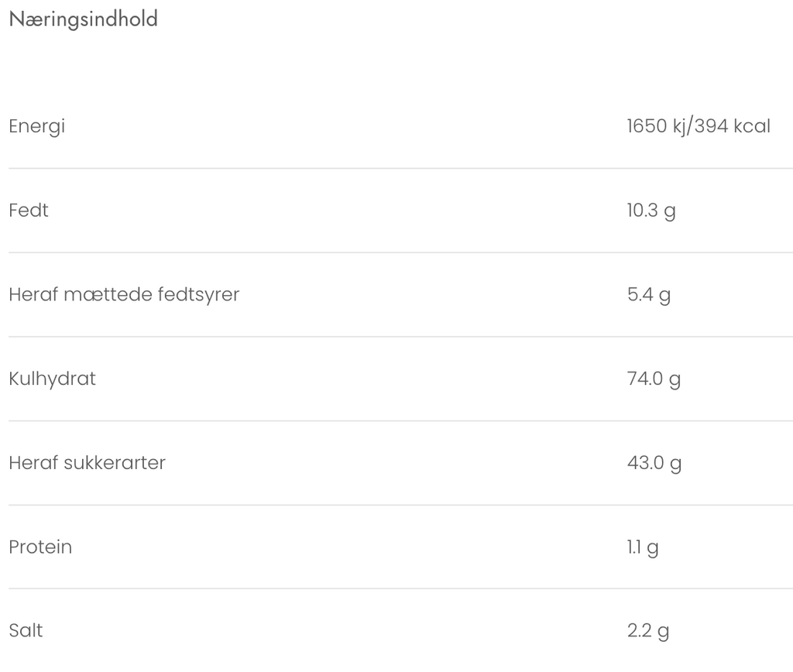This screenshot has width=793, height=672.
Task: Click the divider line below Energi
Action: pyautogui.click(x=396, y=168)
